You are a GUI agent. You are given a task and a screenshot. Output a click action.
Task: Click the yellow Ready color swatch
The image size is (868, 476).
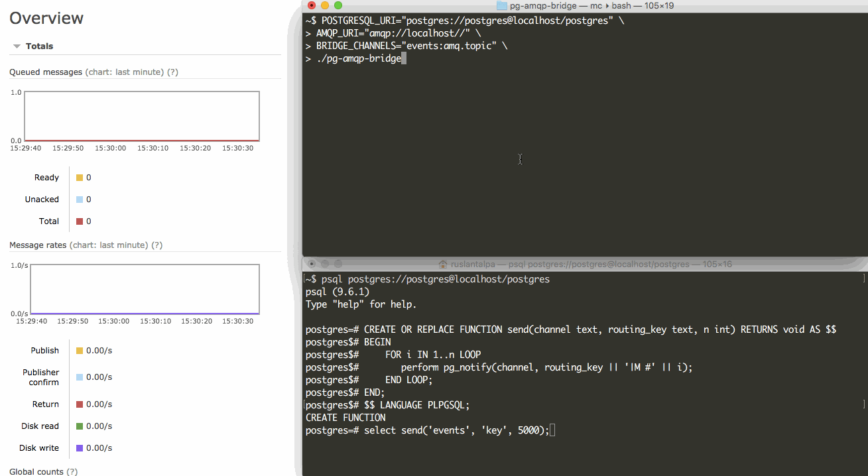(x=80, y=178)
